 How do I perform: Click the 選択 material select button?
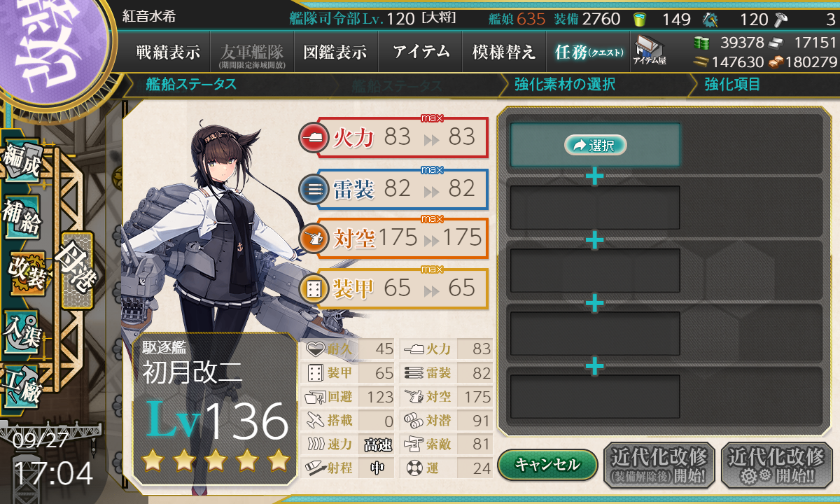(x=595, y=145)
